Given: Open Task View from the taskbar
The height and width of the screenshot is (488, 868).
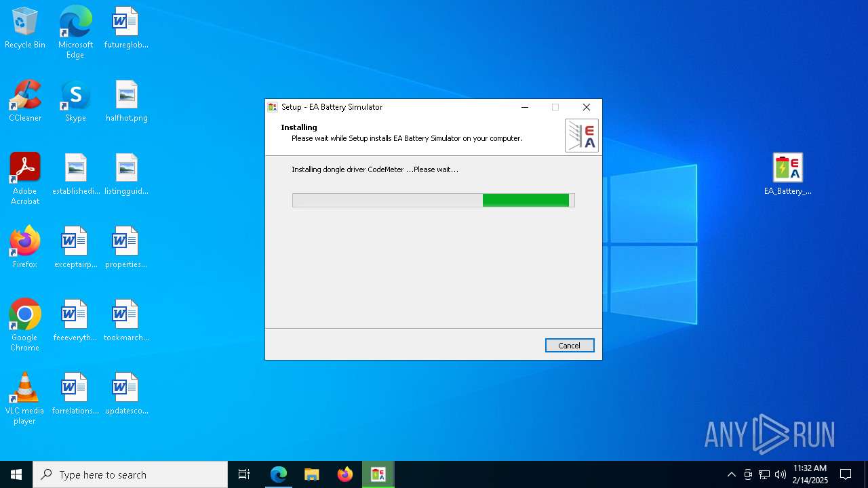Looking at the screenshot, I should (x=244, y=474).
